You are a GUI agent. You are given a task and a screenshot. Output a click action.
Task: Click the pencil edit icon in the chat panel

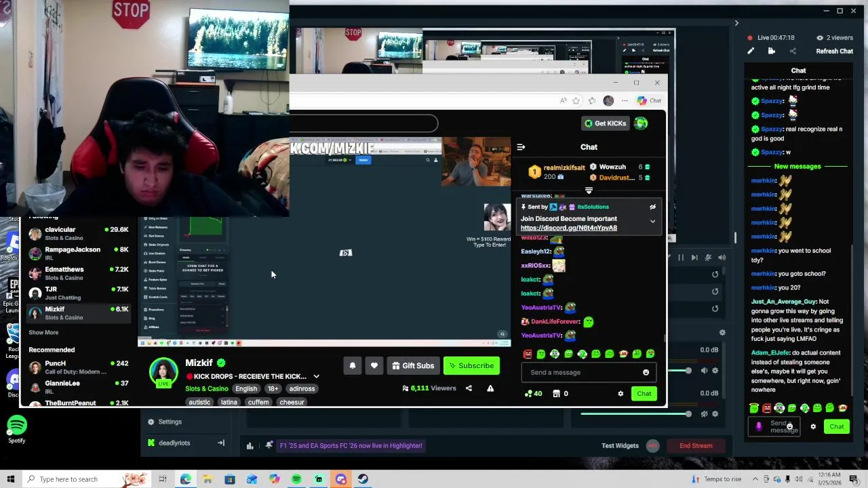click(751, 52)
